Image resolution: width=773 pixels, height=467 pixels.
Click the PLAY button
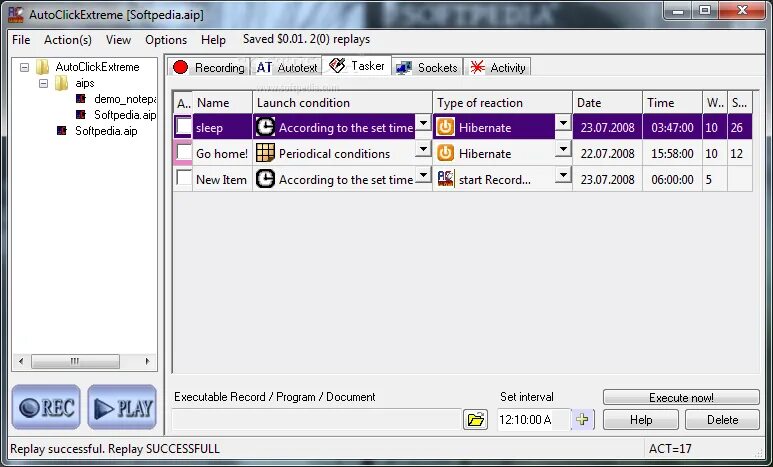tap(122, 407)
